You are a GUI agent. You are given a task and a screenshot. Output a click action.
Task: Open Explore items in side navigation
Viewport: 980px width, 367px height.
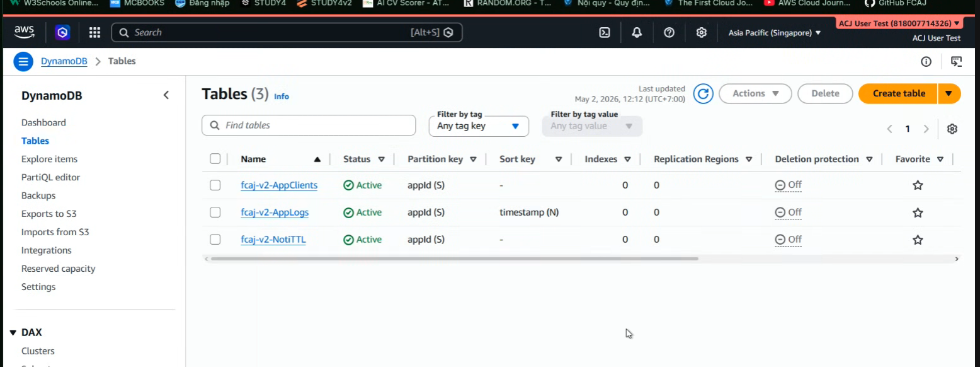point(49,159)
